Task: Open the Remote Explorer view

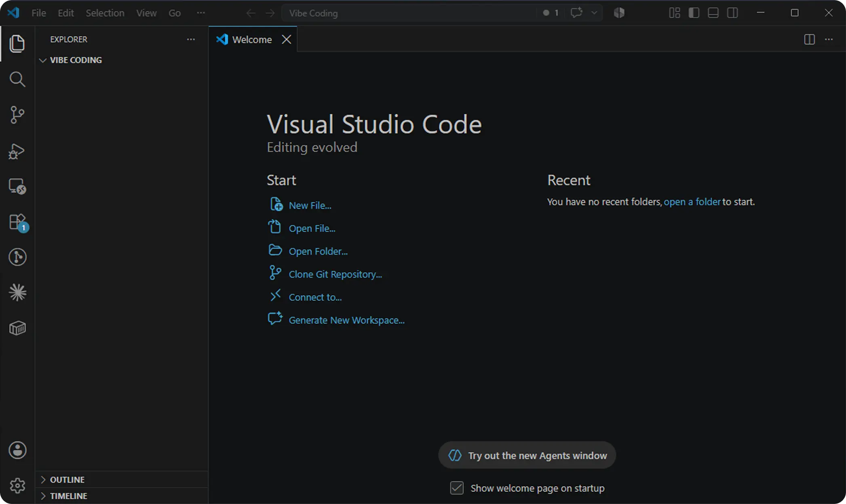Action: coord(17,187)
